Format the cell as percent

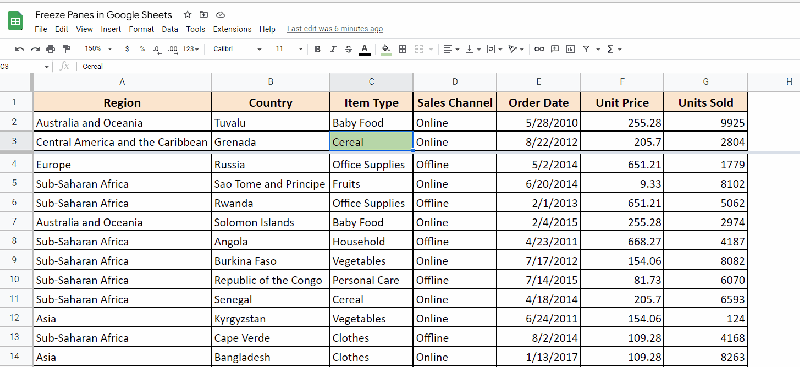point(142,49)
